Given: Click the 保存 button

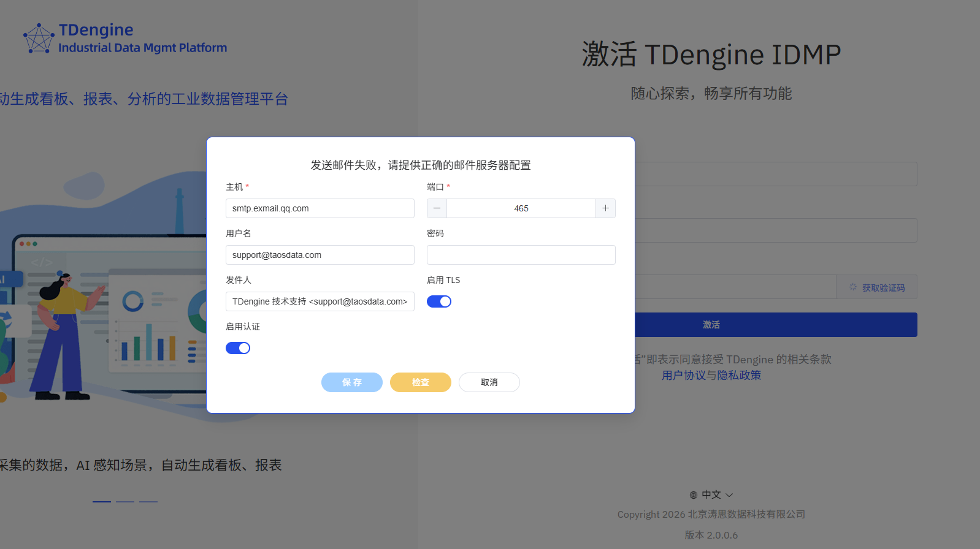Looking at the screenshot, I should pyautogui.click(x=352, y=382).
